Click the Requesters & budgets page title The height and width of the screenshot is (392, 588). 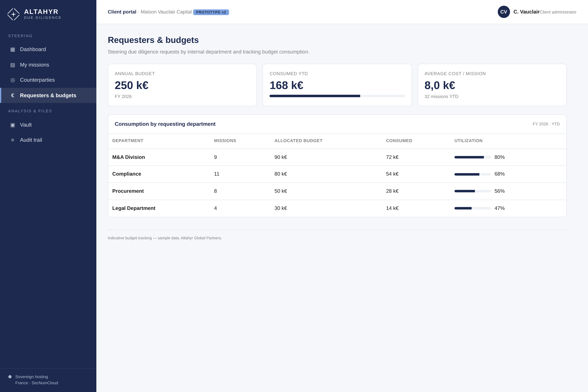click(153, 40)
